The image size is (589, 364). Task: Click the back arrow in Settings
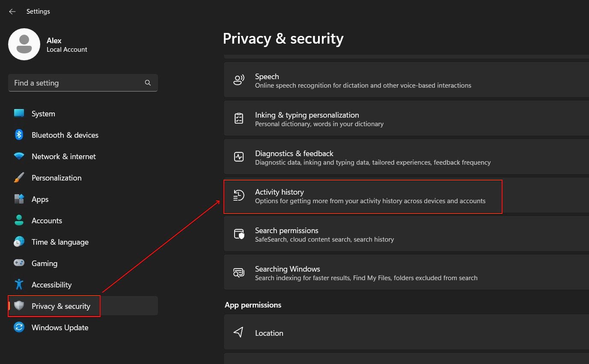tap(12, 12)
